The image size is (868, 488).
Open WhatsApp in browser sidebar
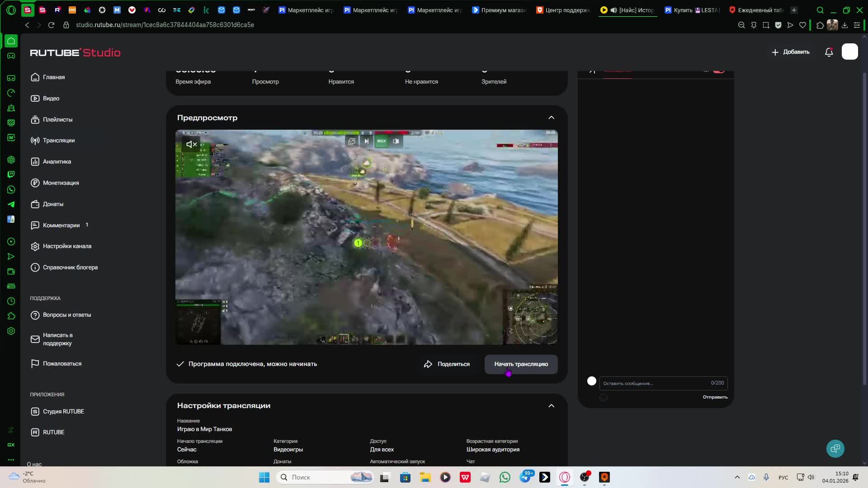pos(11,190)
